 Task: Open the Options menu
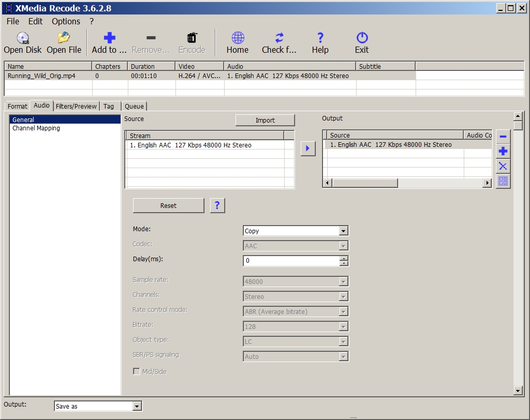66,21
